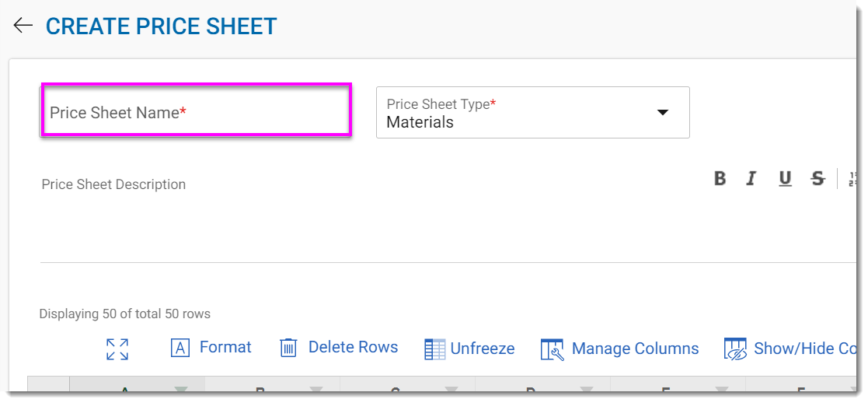Image resolution: width=868 pixels, height=403 pixels.
Task: Toggle italic text formatting
Action: pyautogui.click(x=751, y=179)
